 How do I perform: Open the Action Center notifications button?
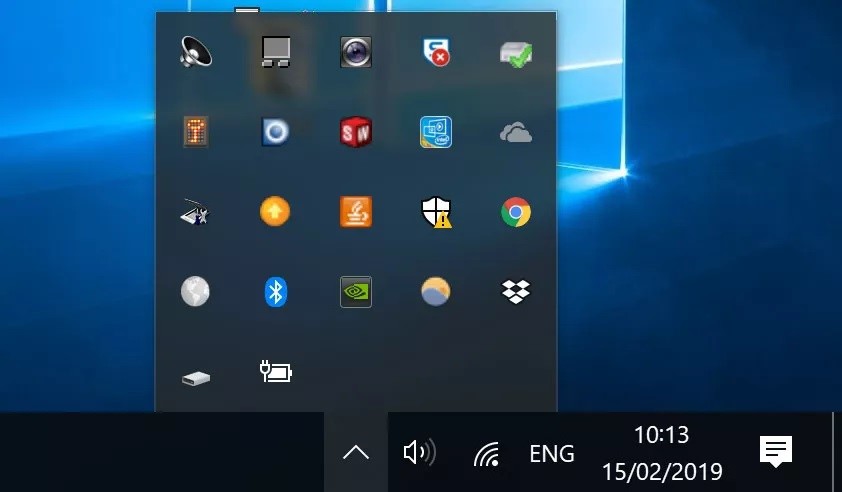click(x=776, y=452)
